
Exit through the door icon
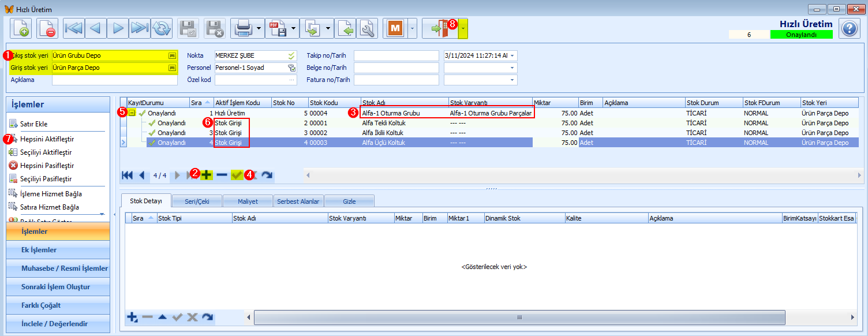tap(440, 28)
